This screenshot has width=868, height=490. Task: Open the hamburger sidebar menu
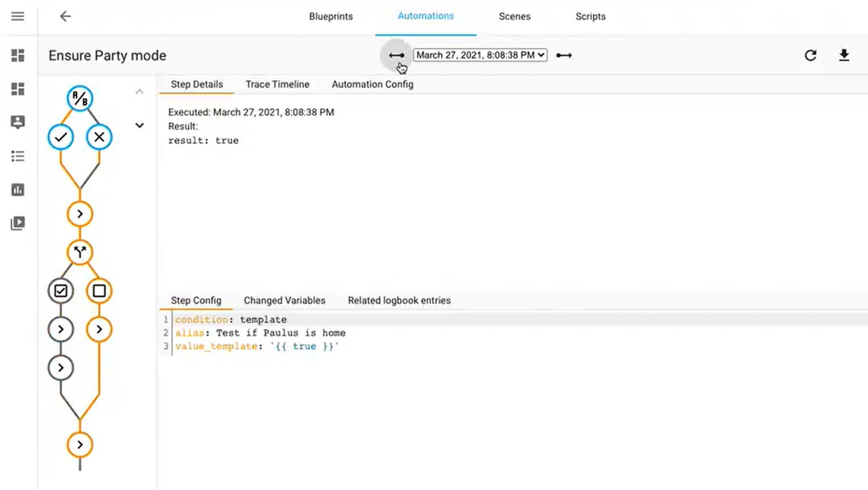coord(17,16)
